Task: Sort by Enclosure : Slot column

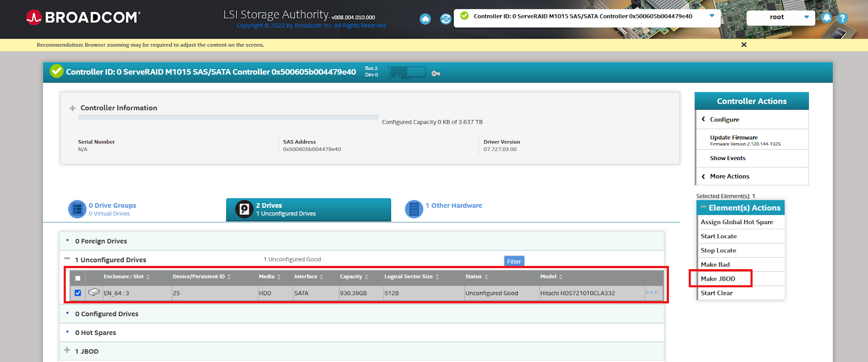Action: (126, 277)
